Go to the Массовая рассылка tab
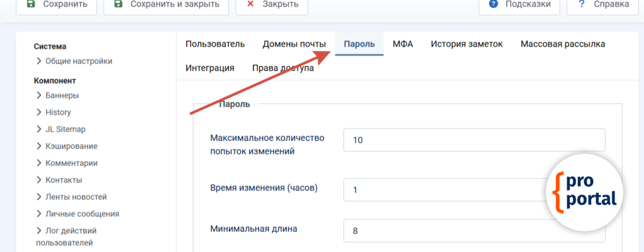 point(562,44)
